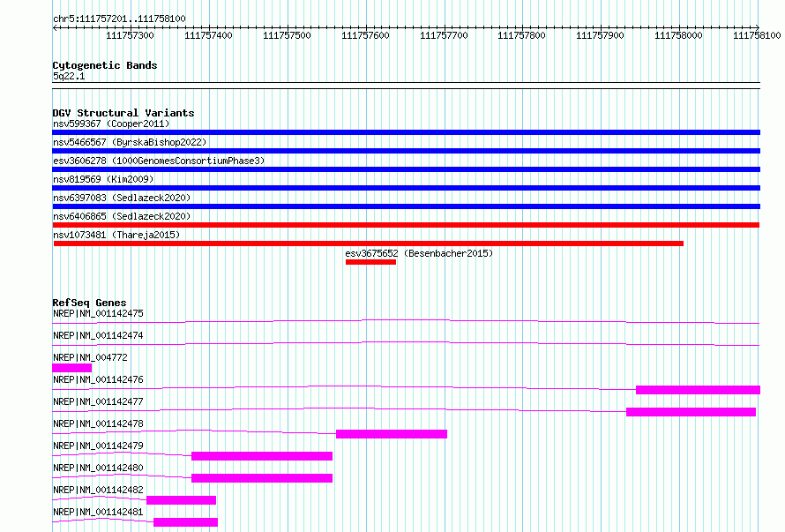The width and height of the screenshot is (785, 532).
Task: Click gene label NREP|NM_001142474
Action: click(x=98, y=335)
